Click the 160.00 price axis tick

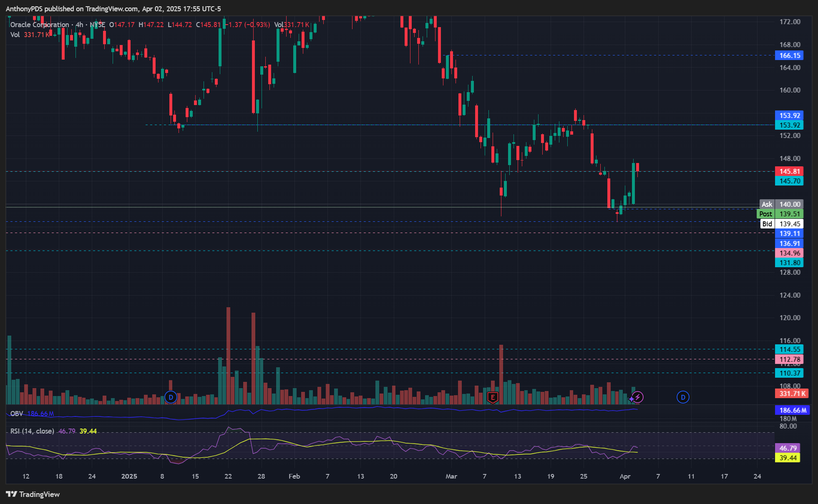[790, 90]
